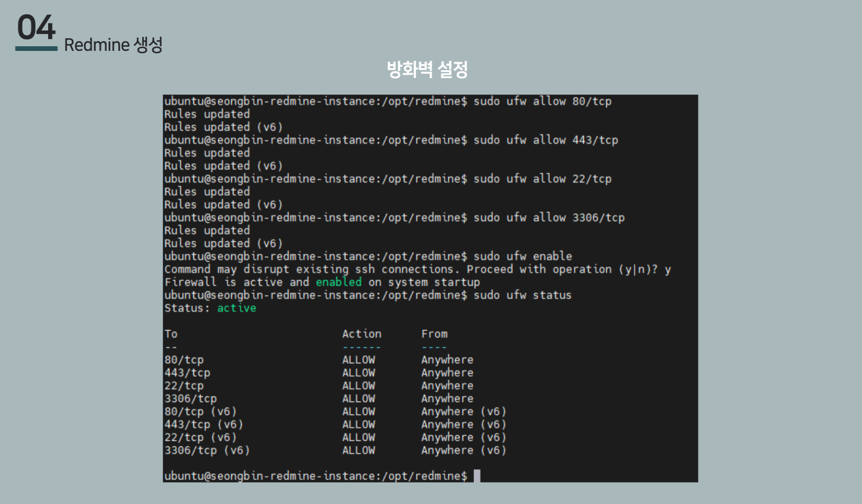
Task: Click the 'sudo ufw allow 80/tcp' command
Action: tap(542, 101)
